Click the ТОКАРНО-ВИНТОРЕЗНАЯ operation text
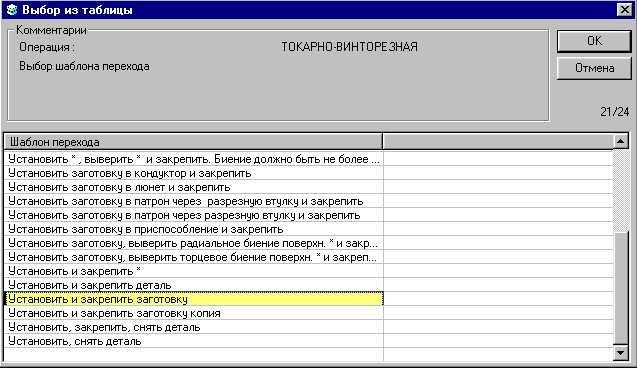The width and height of the screenshot is (637, 368). 349,47
